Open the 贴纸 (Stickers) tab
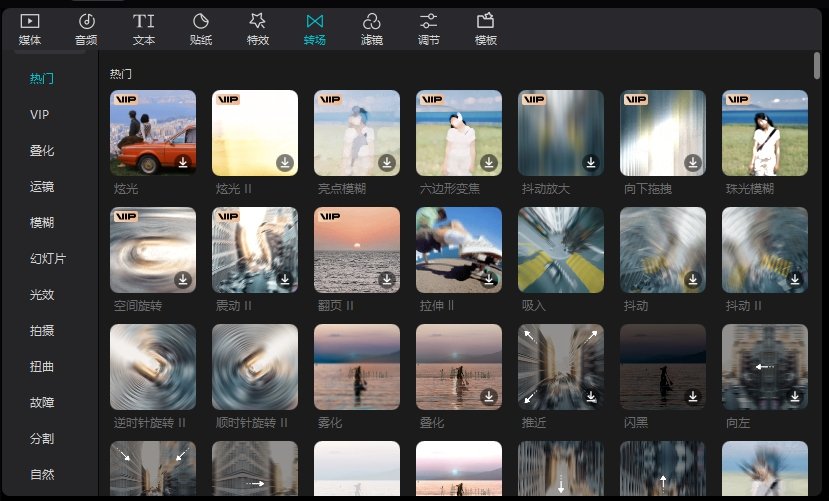Screen dimensions: 829x501 click(x=200, y=30)
